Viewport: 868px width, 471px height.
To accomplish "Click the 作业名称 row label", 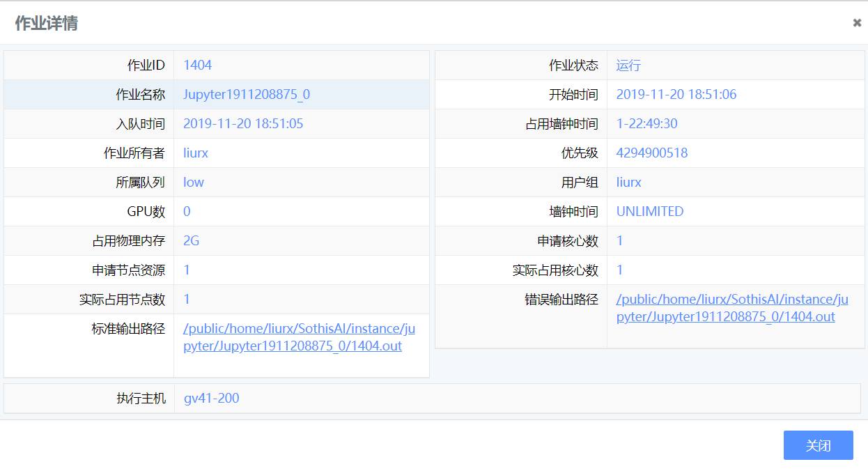I will (x=140, y=95).
